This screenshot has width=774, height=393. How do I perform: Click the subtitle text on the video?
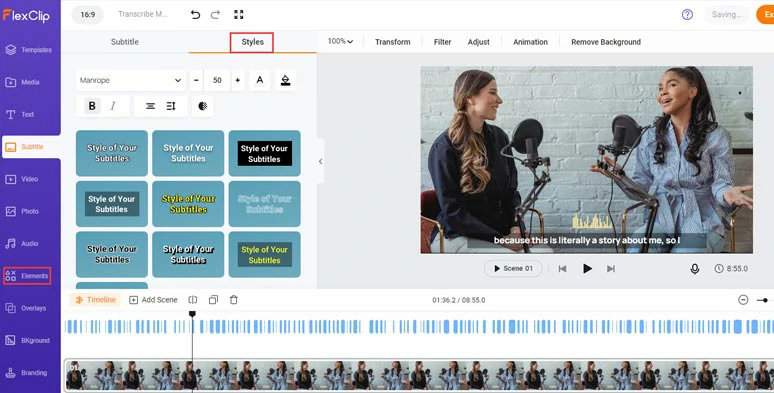pos(587,240)
